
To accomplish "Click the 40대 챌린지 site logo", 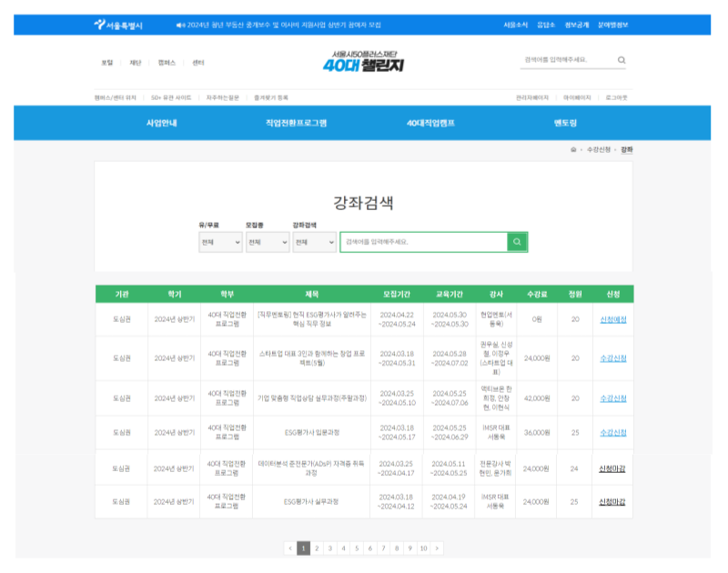I will coord(363,62).
